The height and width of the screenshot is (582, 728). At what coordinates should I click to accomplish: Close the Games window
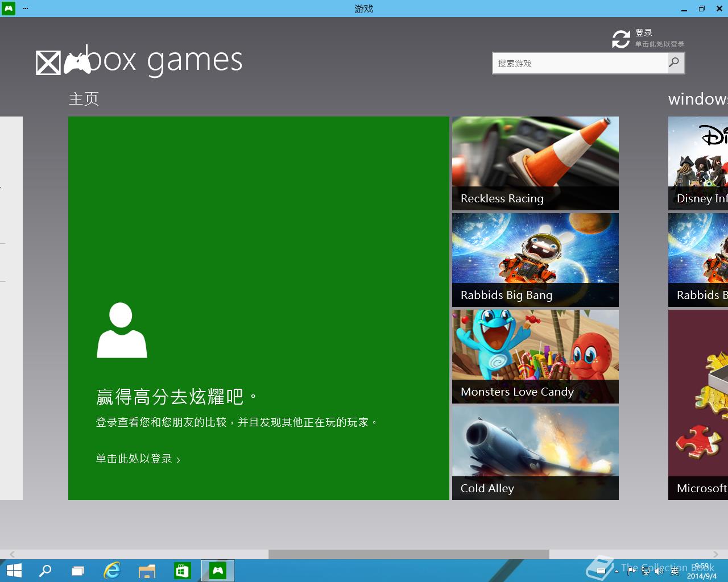pyautogui.click(x=719, y=9)
